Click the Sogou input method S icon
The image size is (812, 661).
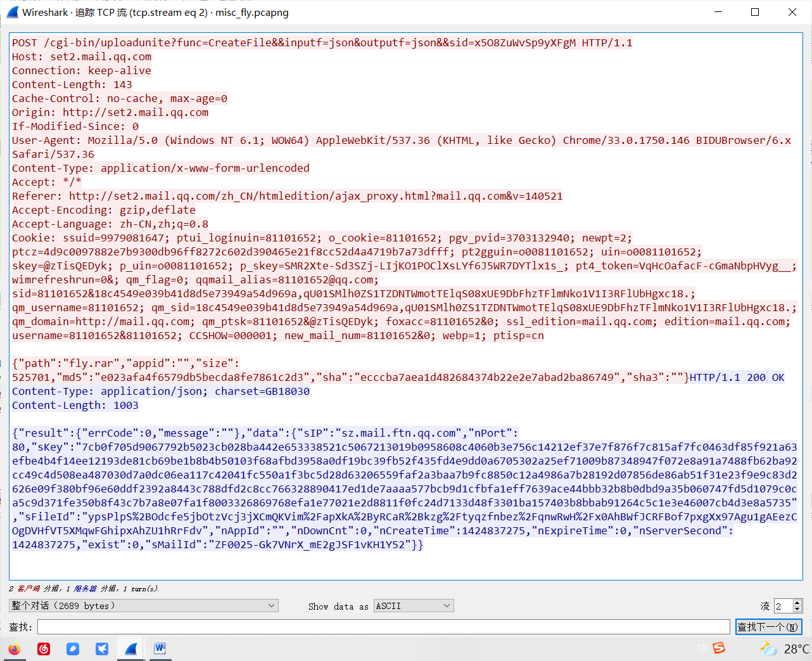click(x=719, y=648)
